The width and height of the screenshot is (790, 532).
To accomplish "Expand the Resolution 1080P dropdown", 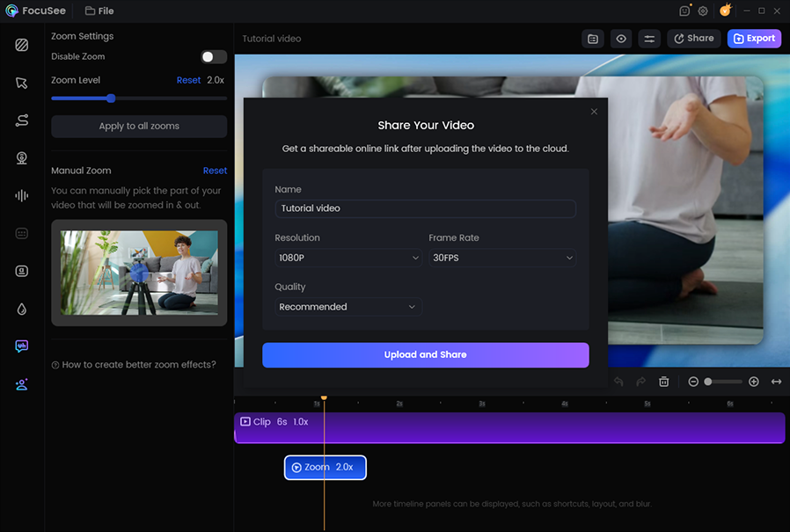I will [348, 258].
